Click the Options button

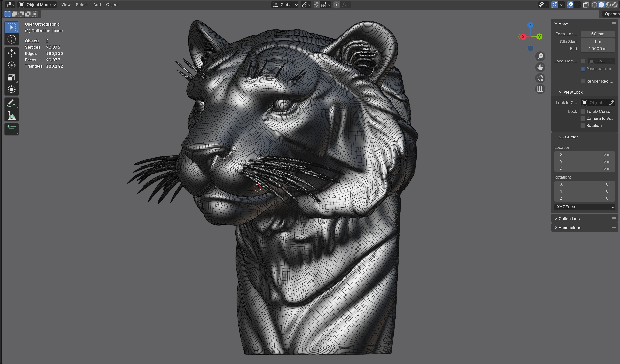(x=612, y=14)
